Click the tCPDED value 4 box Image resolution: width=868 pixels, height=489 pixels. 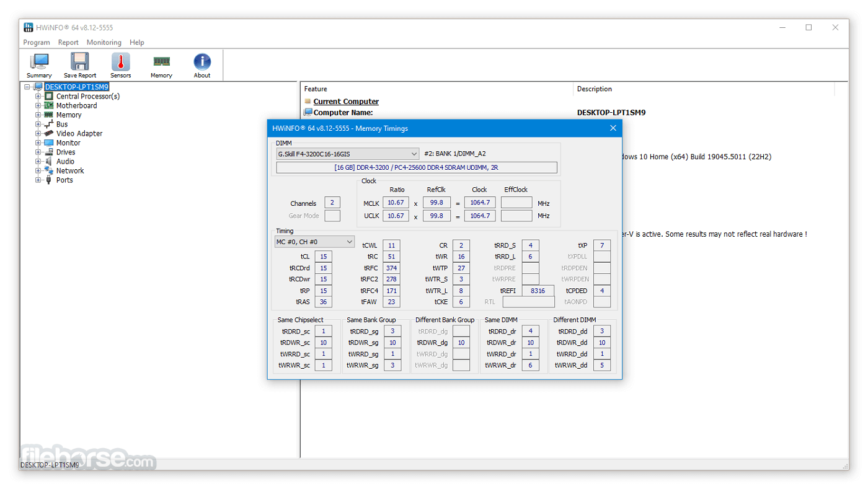tap(602, 291)
